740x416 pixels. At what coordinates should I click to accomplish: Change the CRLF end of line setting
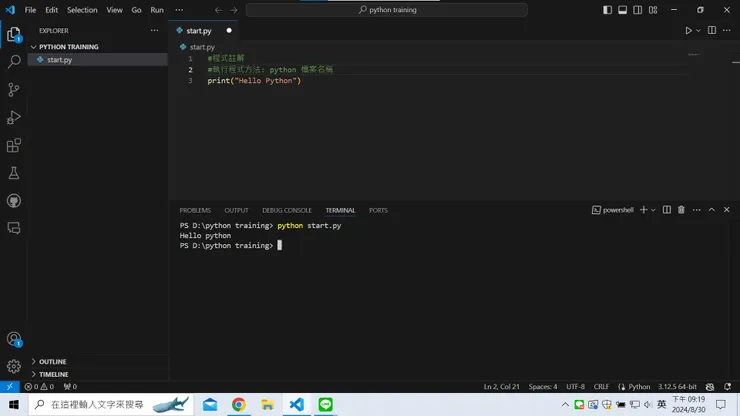pyautogui.click(x=601, y=387)
